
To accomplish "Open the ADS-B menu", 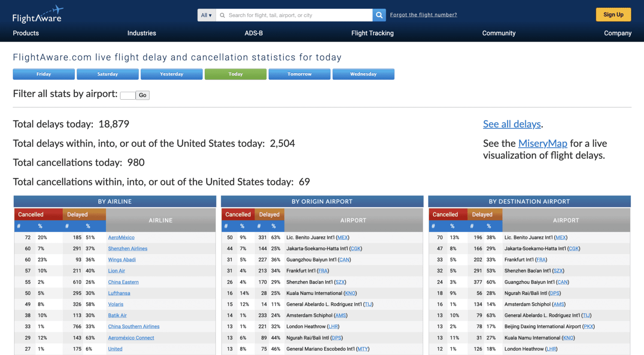I will pos(254,33).
